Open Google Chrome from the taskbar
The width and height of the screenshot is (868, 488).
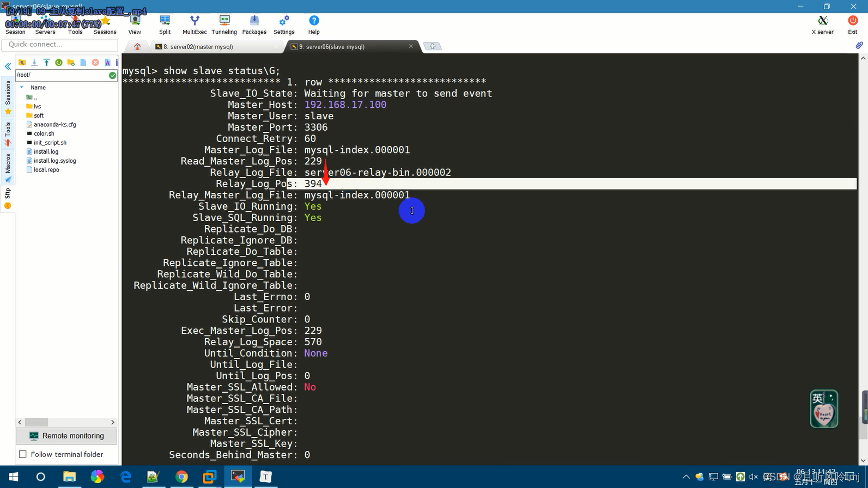point(181,477)
